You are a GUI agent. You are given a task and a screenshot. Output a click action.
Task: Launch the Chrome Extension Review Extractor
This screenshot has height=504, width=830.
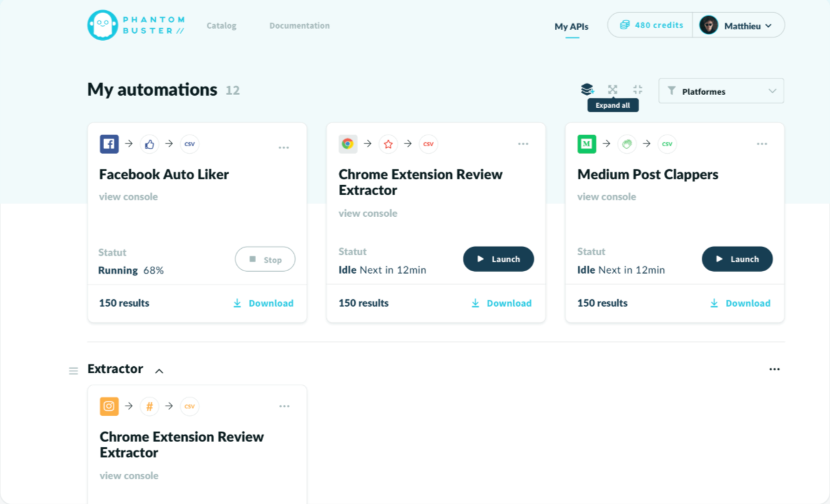click(x=499, y=259)
